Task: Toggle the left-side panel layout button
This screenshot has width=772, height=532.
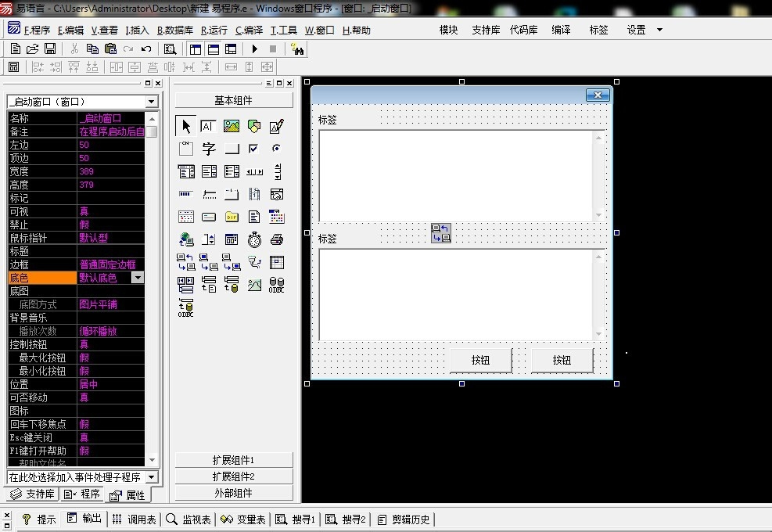Action: (x=196, y=49)
